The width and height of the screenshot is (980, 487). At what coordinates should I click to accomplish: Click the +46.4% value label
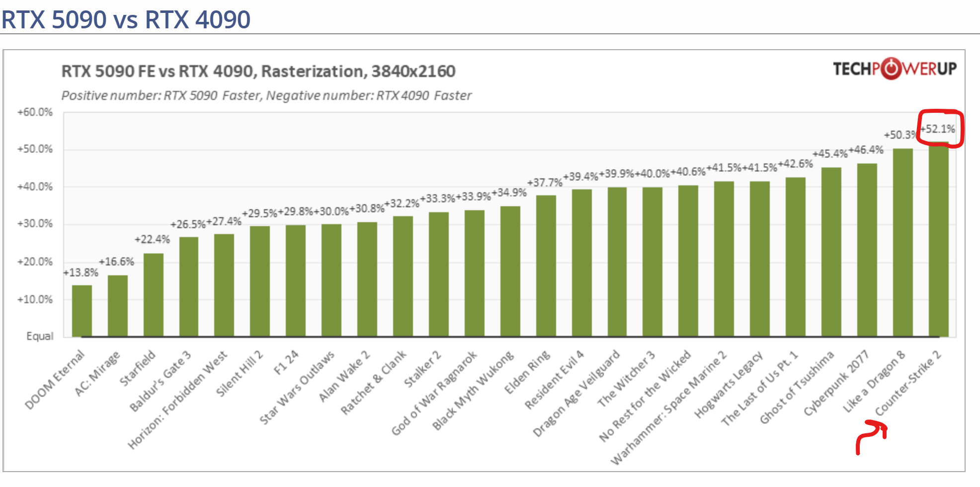pyautogui.click(x=866, y=150)
